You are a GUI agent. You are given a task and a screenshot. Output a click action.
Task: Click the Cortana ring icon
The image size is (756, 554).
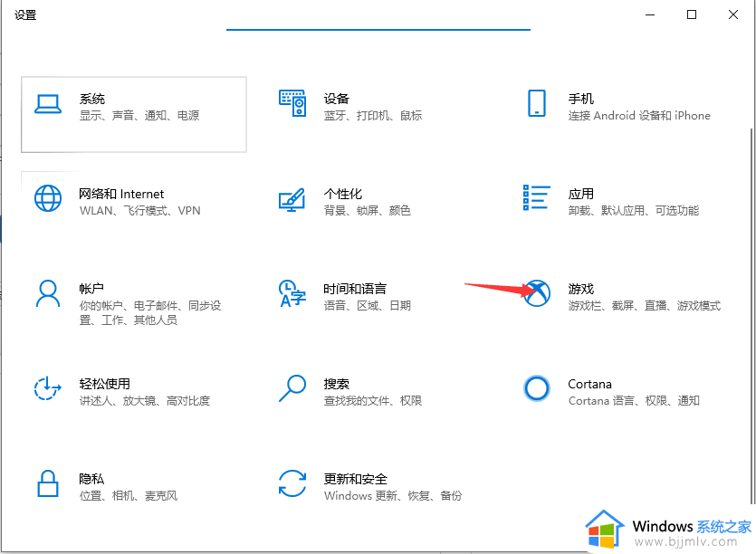point(537,388)
